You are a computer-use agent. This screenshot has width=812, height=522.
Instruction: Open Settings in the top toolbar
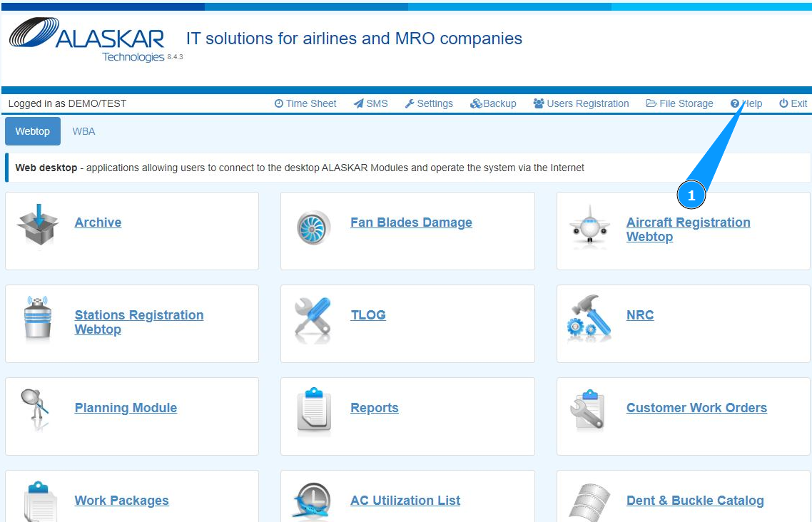[x=429, y=103]
